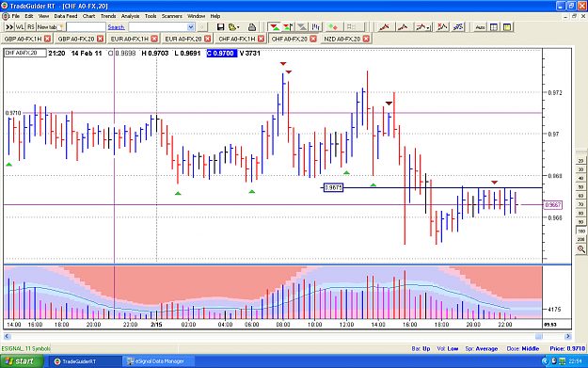Set zoom level to 100

580,232
